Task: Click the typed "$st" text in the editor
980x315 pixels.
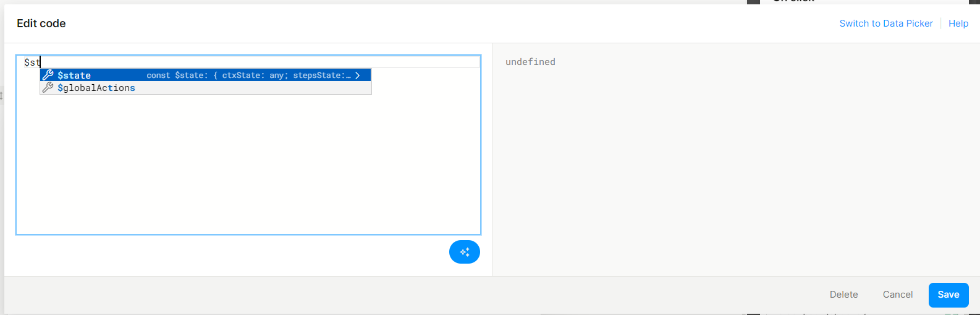Action: point(32,63)
